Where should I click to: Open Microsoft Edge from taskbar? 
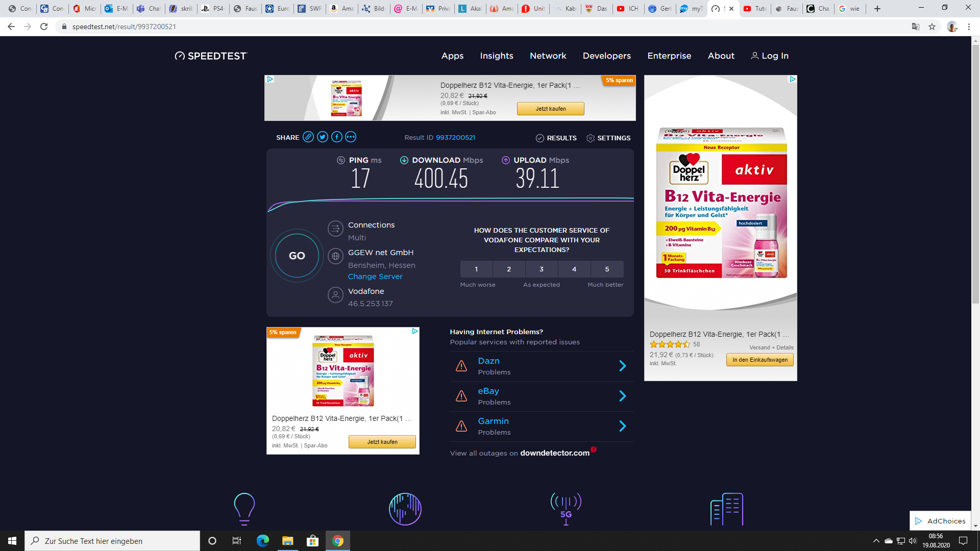tap(262, 541)
